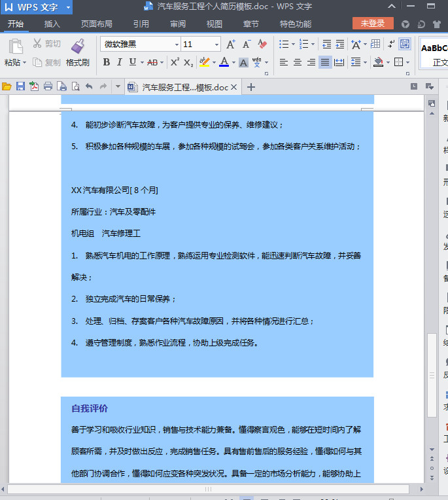Open the numbered list style dropdown
This screenshot has height=500, width=448.
pyautogui.click(x=313, y=45)
